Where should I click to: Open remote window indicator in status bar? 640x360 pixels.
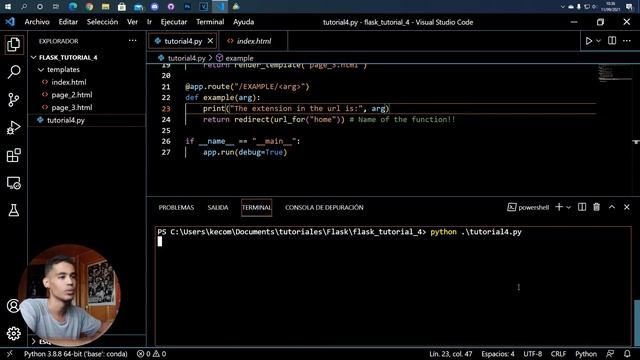(10, 353)
